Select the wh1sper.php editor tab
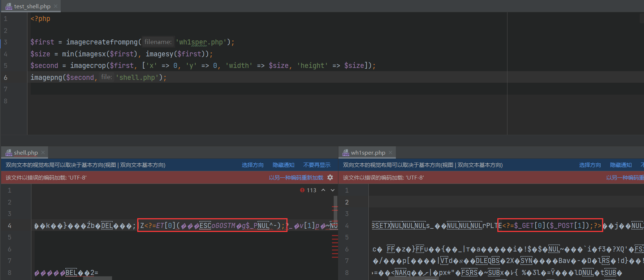Image resolution: width=644 pixels, height=280 pixels. click(368, 152)
